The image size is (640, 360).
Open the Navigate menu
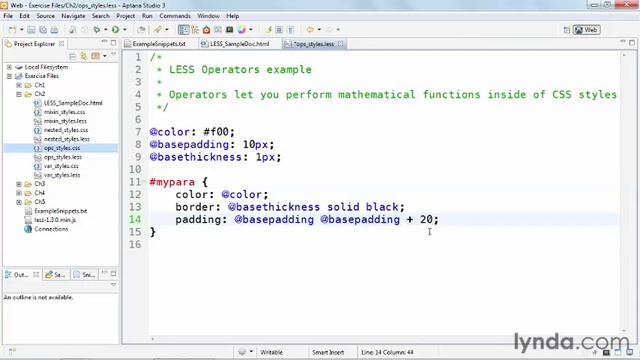tap(73, 16)
